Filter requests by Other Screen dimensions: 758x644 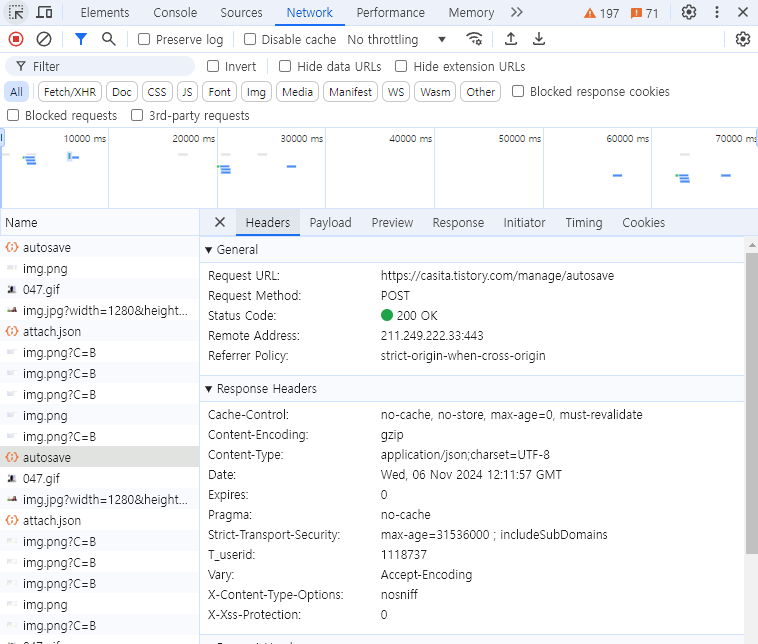[481, 92]
